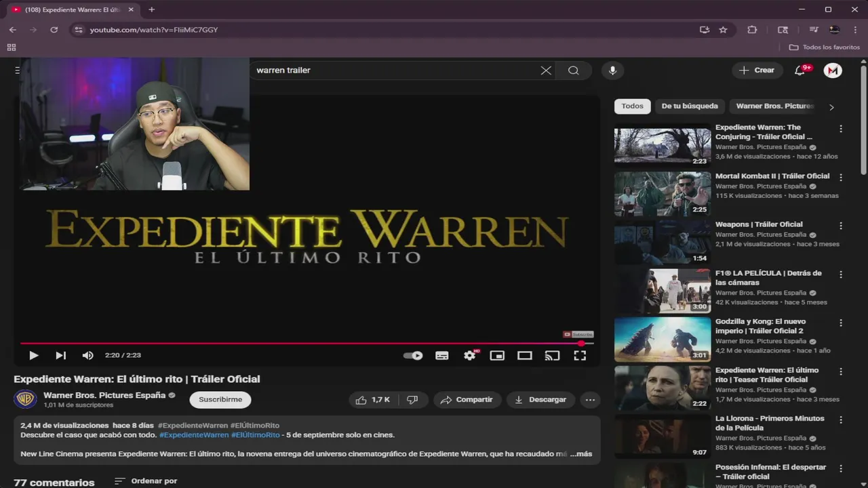868x488 pixels.
Task: Select the Todos filter chip
Action: pyautogui.click(x=633, y=106)
